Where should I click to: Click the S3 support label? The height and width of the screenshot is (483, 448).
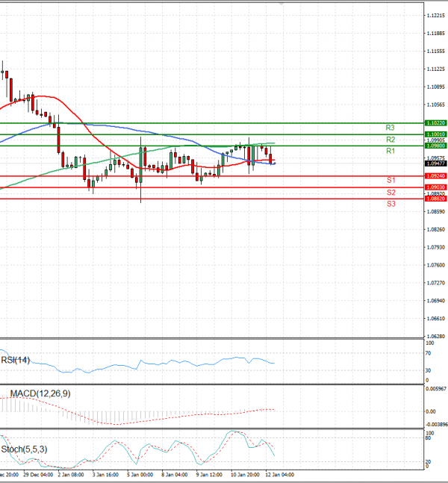point(391,204)
